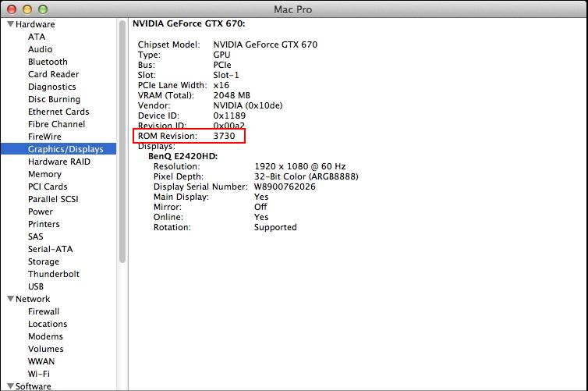Select ATA in the sidebar
Viewport: 588px width, 391px height.
coord(37,37)
